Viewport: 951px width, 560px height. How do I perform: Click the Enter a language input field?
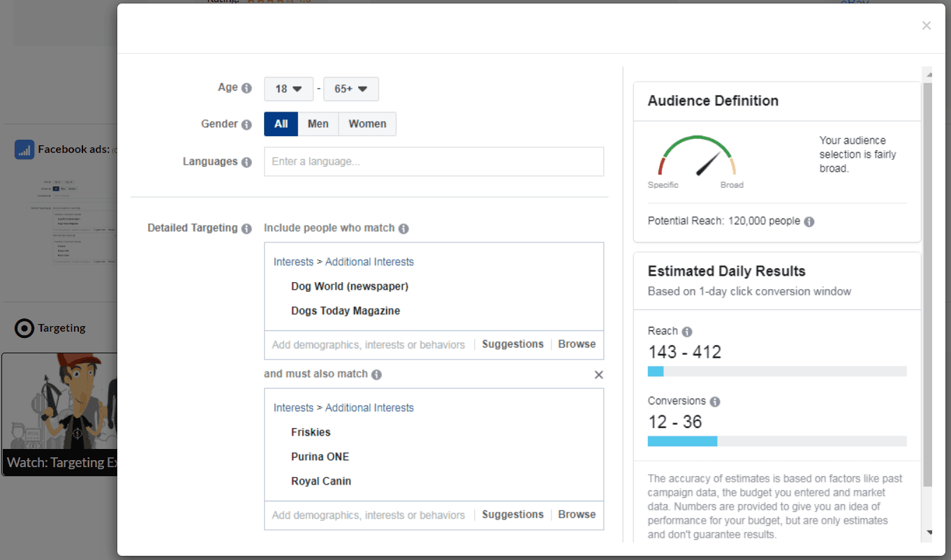[x=434, y=161]
